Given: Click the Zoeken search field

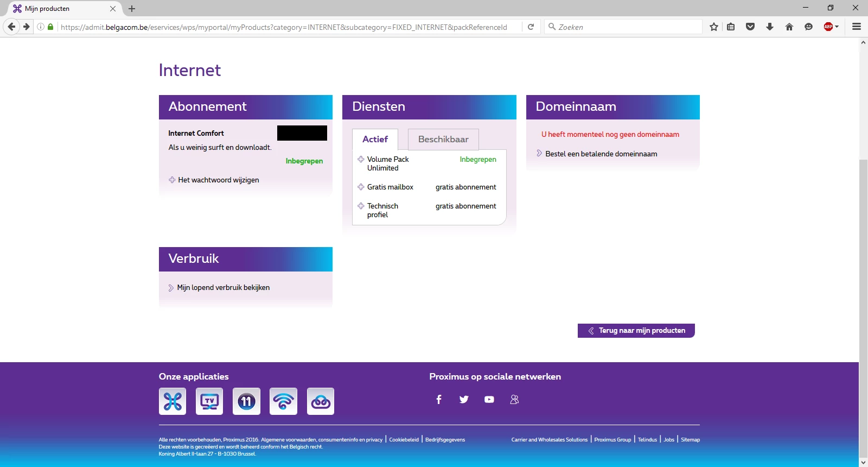Looking at the screenshot, I should 624,27.
